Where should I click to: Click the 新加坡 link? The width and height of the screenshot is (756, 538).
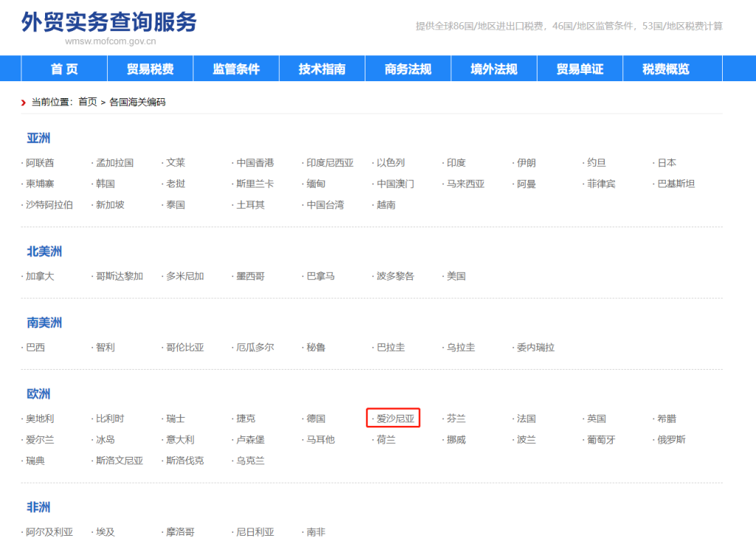[x=110, y=205]
